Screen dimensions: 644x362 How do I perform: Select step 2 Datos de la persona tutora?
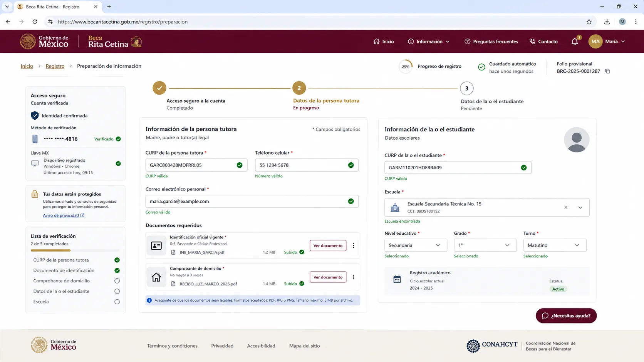pos(299,88)
